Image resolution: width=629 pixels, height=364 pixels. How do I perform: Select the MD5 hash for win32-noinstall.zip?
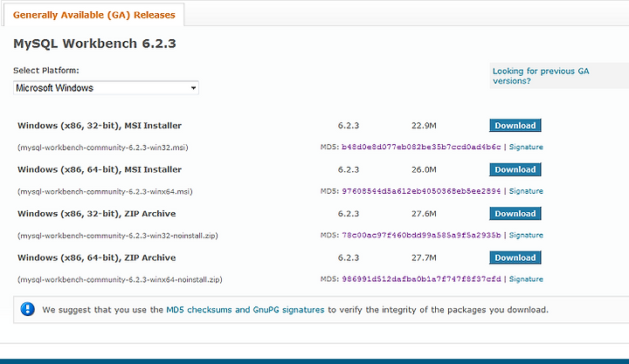[x=421, y=236]
